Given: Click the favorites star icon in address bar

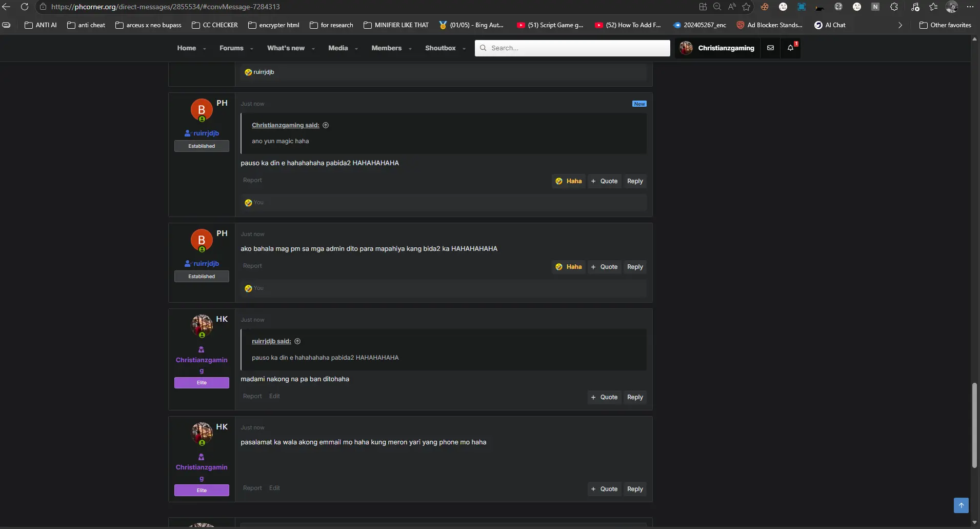Looking at the screenshot, I should coord(746,7).
